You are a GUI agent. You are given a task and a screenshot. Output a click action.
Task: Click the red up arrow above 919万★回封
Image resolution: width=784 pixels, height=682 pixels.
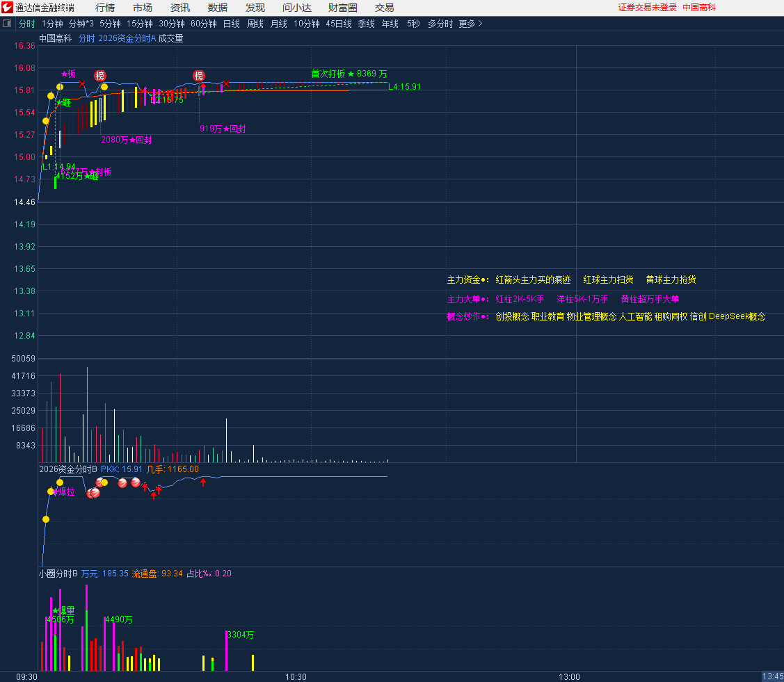(x=203, y=88)
